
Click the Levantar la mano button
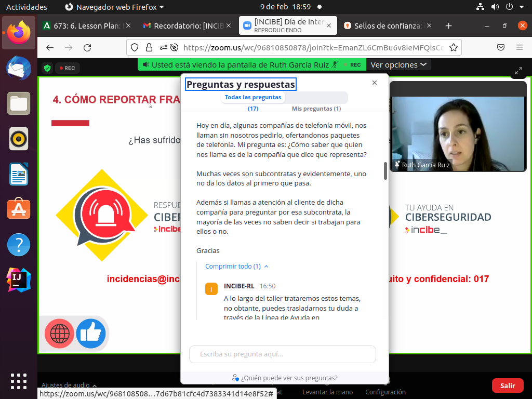(327, 392)
